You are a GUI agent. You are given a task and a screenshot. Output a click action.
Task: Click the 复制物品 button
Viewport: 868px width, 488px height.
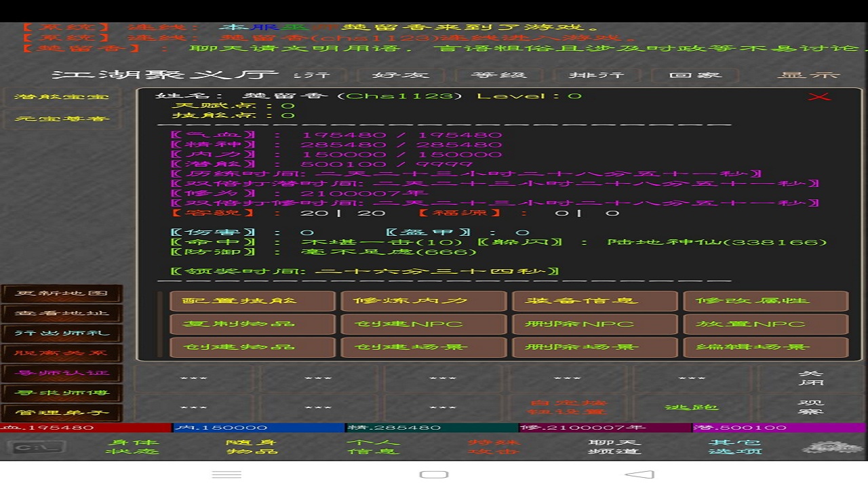252,324
